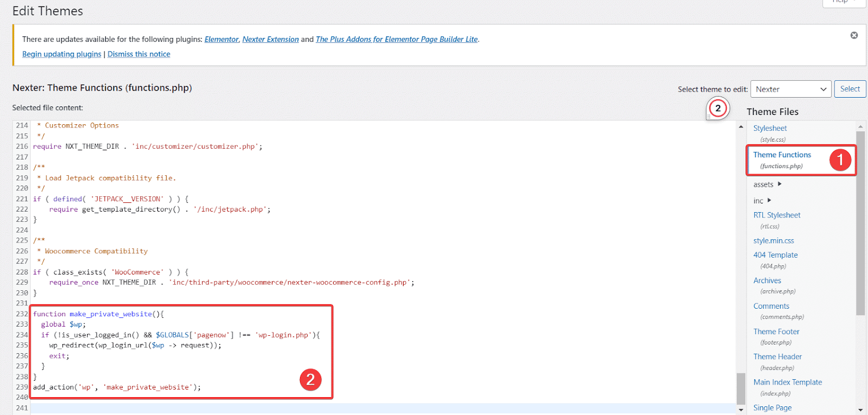Screen dimensions: 868x415
Task: Click the code editor scrollbar up arrow
Action: 741,126
